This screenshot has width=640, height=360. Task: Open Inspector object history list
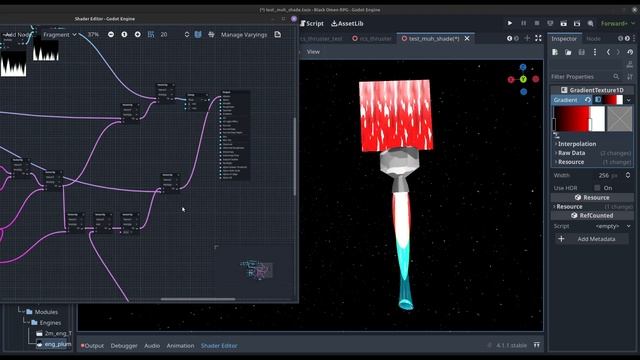(630, 52)
